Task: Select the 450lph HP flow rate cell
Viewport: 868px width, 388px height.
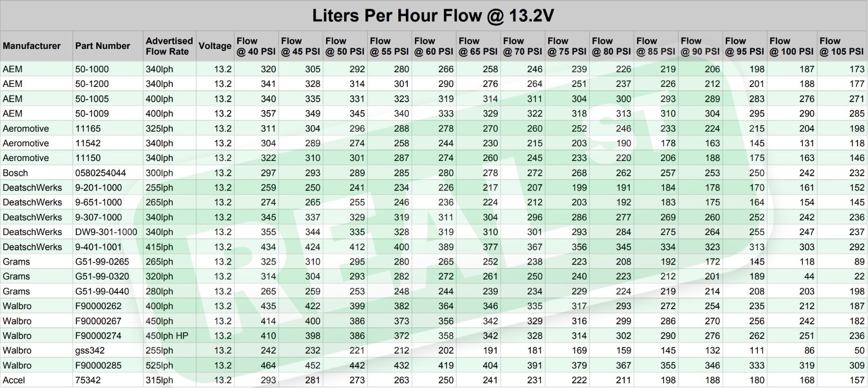Action: [x=167, y=336]
